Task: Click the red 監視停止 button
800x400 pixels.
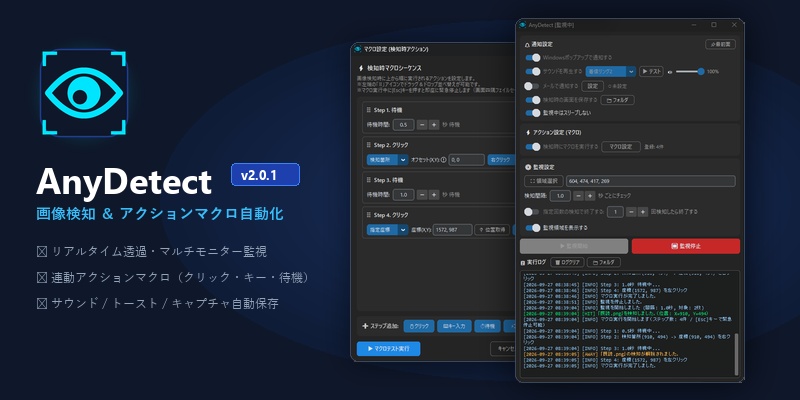Action: 686,246
